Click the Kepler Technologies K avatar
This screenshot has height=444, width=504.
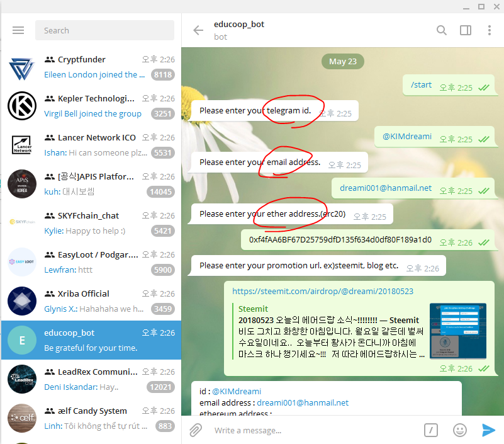(x=22, y=106)
